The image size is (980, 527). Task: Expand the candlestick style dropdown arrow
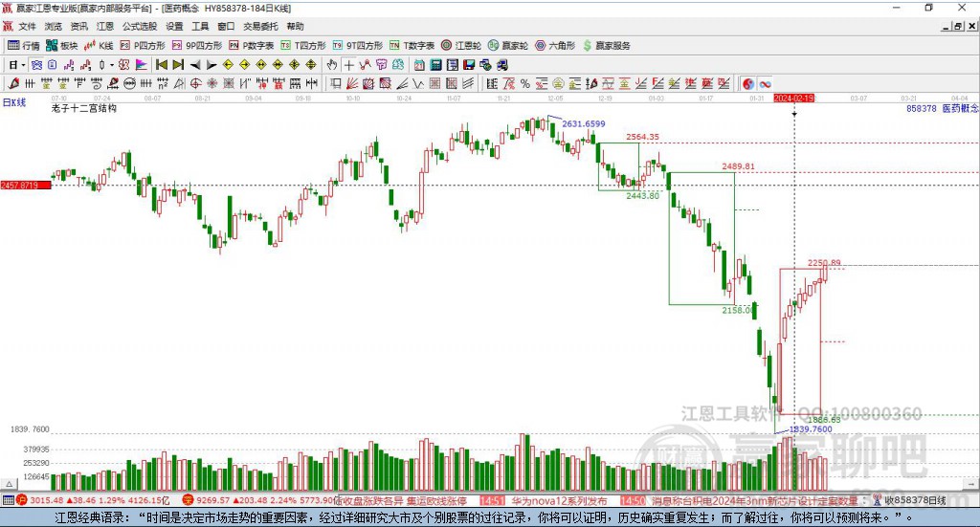tap(112, 65)
